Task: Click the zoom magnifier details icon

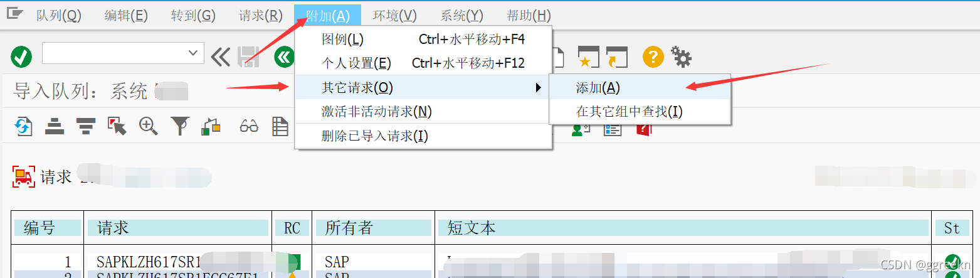Action: tap(149, 126)
